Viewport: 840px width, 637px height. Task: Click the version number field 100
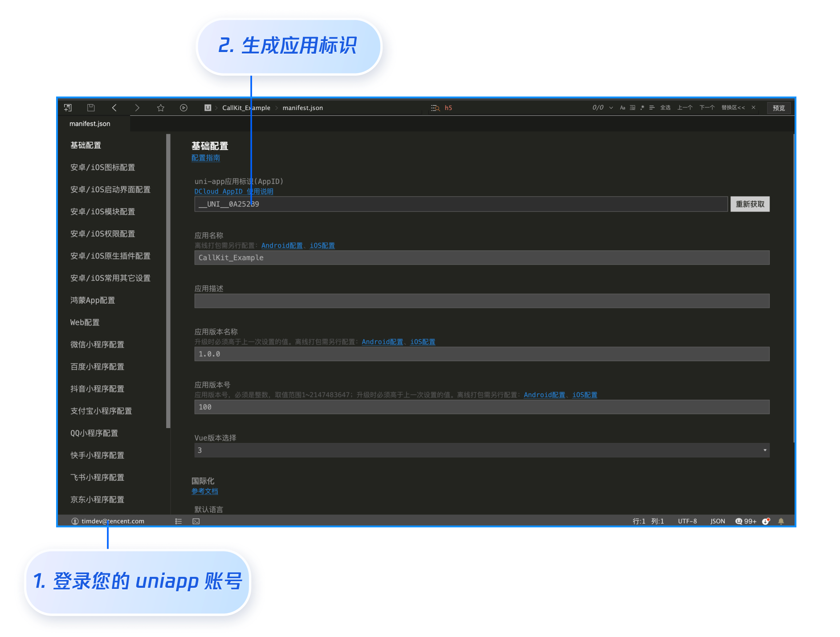(x=482, y=407)
